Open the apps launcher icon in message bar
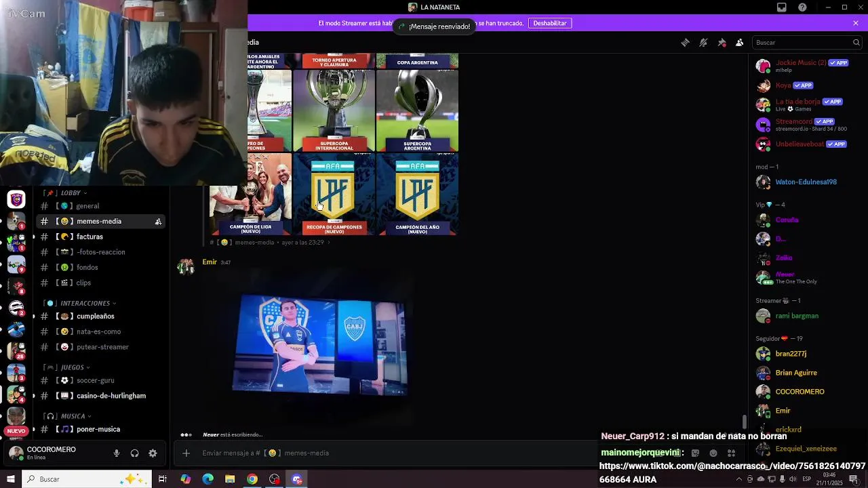 (731, 453)
